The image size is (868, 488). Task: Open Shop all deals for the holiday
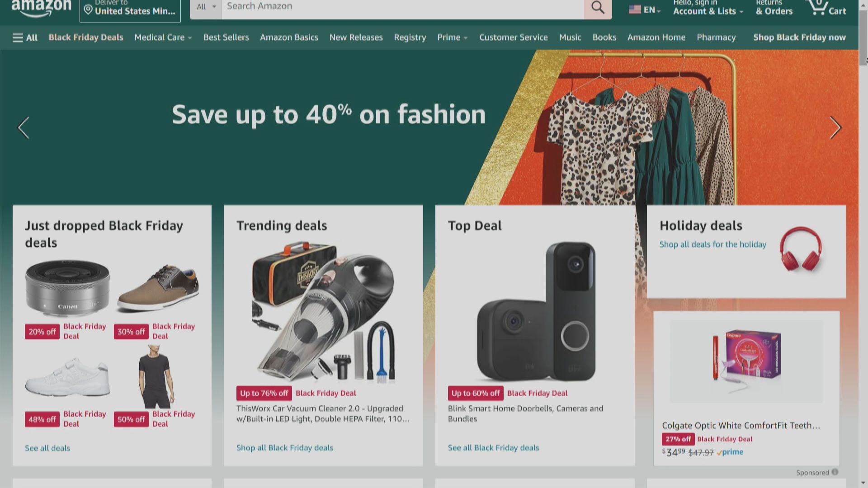712,244
